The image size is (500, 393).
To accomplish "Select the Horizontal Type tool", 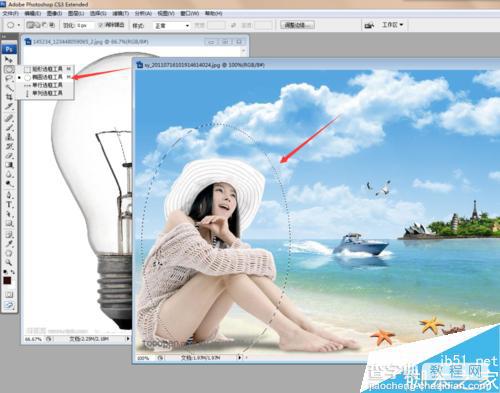I will pos(9,205).
